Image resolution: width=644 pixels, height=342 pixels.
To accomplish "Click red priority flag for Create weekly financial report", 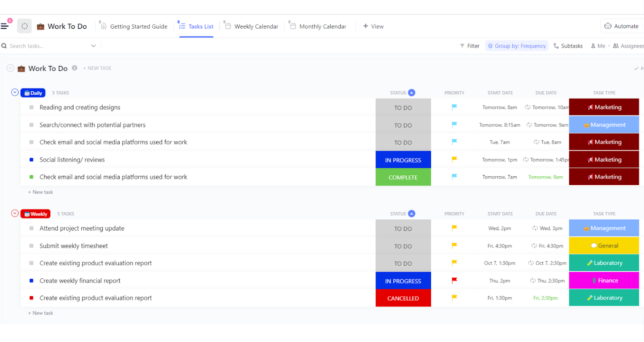I will (454, 280).
